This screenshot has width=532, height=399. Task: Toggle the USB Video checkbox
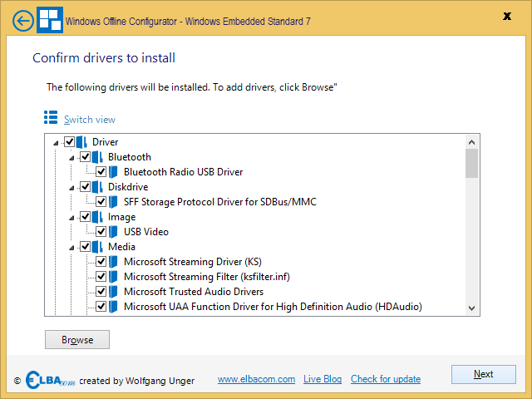tap(101, 231)
